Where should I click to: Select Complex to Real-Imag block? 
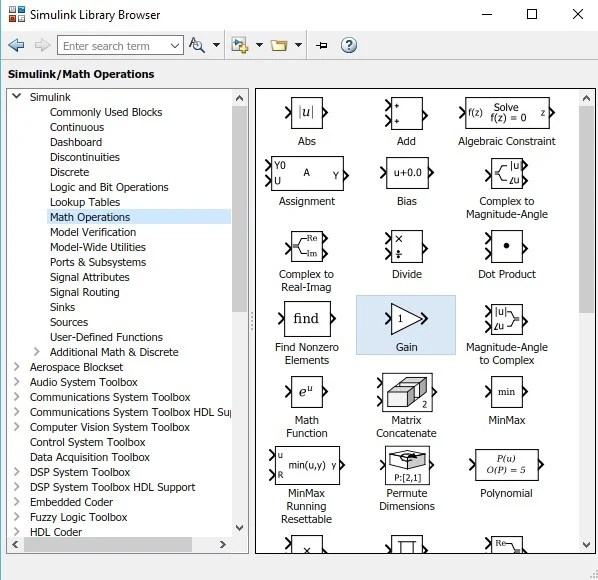[x=307, y=247]
